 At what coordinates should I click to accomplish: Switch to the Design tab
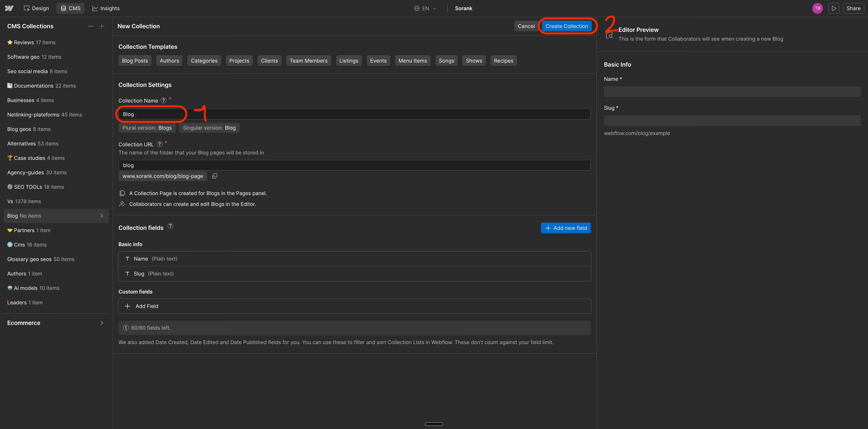[x=36, y=8]
